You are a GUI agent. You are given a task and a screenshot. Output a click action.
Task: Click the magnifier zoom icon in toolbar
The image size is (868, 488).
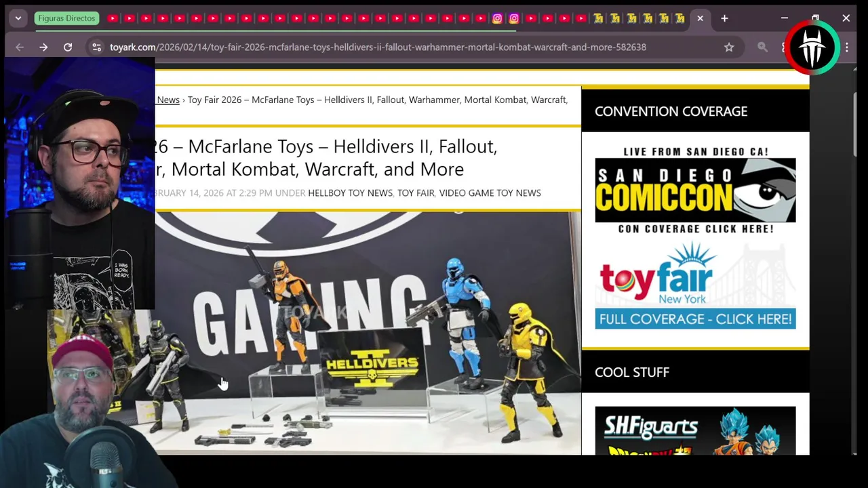point(763,47)
